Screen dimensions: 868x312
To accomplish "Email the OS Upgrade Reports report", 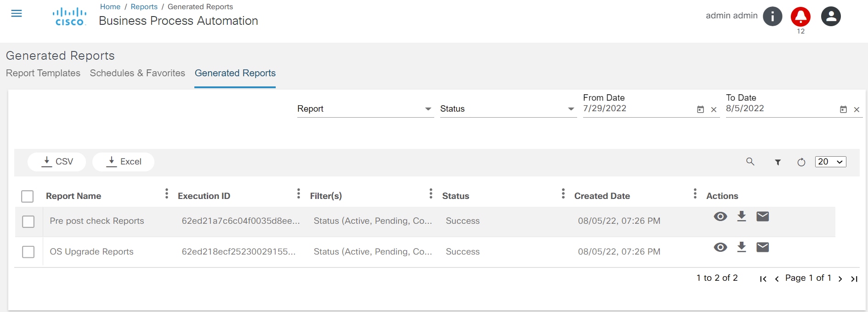I will [x=763, y=247].
